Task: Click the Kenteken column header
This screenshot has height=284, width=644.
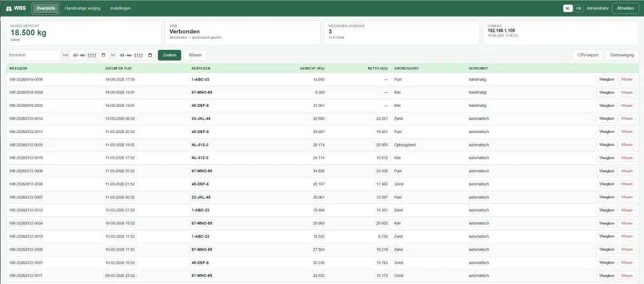Action: (x=201, y=69)
